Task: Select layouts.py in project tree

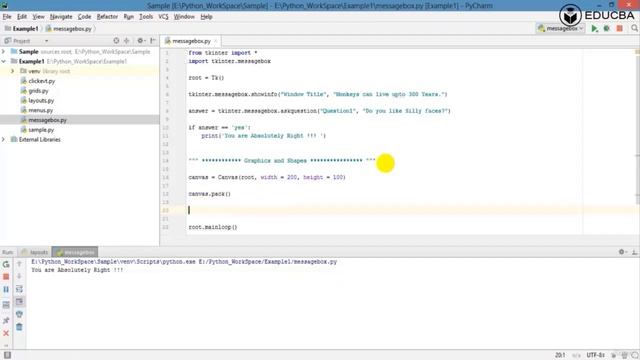Action: [41, 100]
